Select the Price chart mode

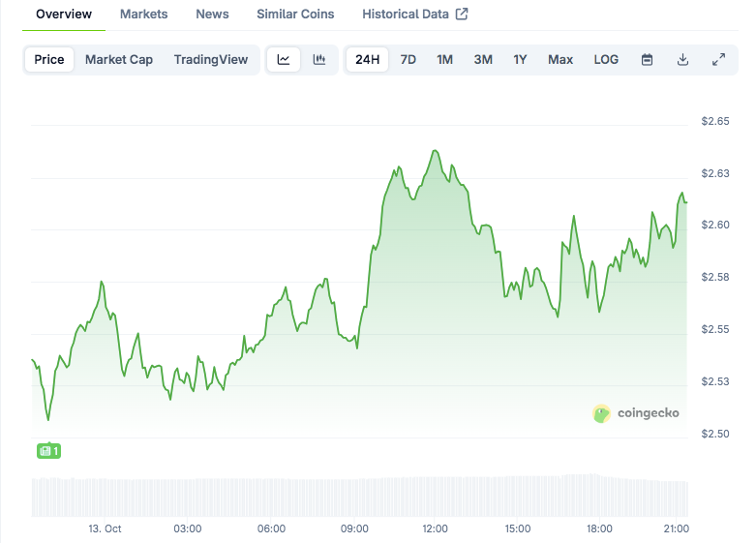(49, 59)
